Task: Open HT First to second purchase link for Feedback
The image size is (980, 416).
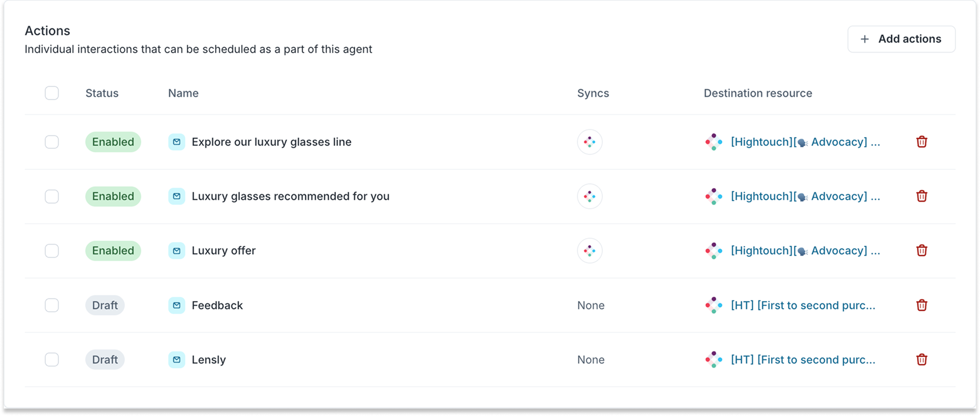Action: coord(803,305)
